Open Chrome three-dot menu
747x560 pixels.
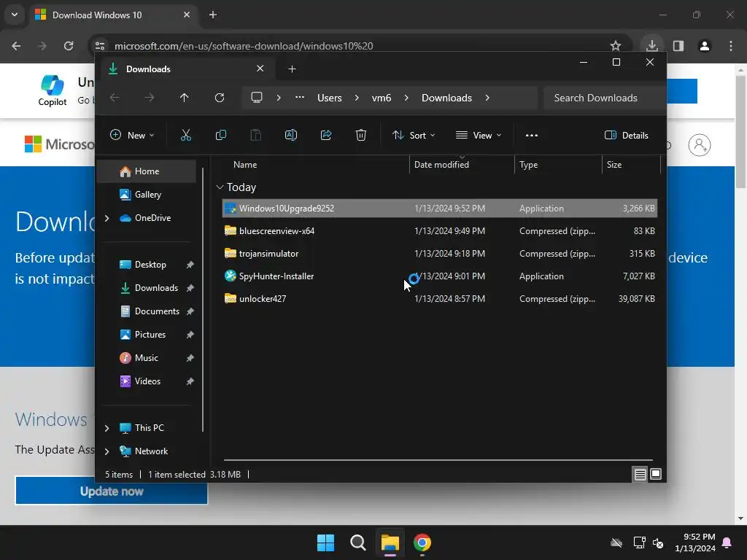[731, 46]
